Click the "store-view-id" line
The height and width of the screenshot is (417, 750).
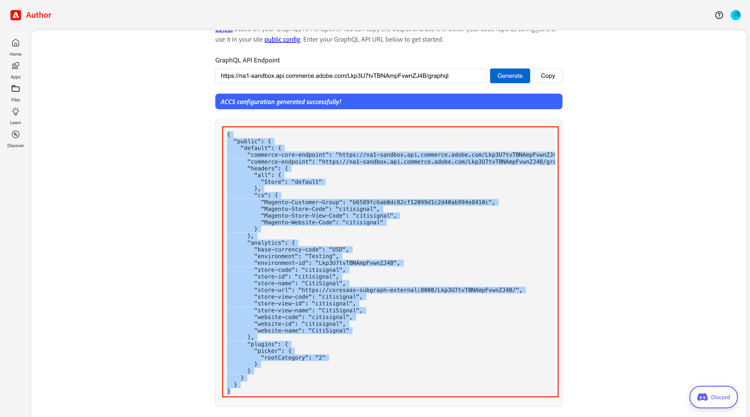click(x=307, y=304)
